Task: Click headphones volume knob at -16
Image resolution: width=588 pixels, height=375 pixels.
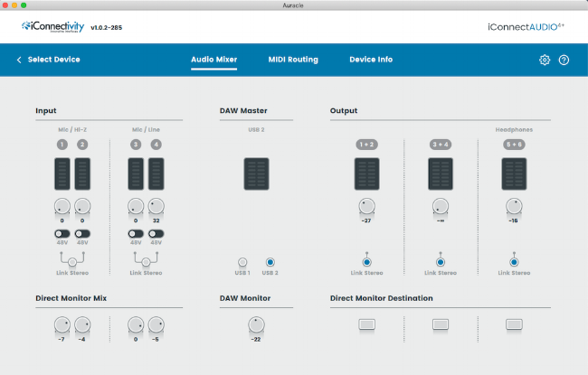Action: (x=514, y=206)
